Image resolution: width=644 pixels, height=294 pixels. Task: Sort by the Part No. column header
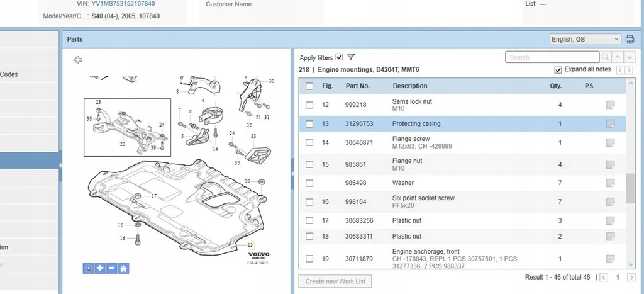[x=358, y=86]
